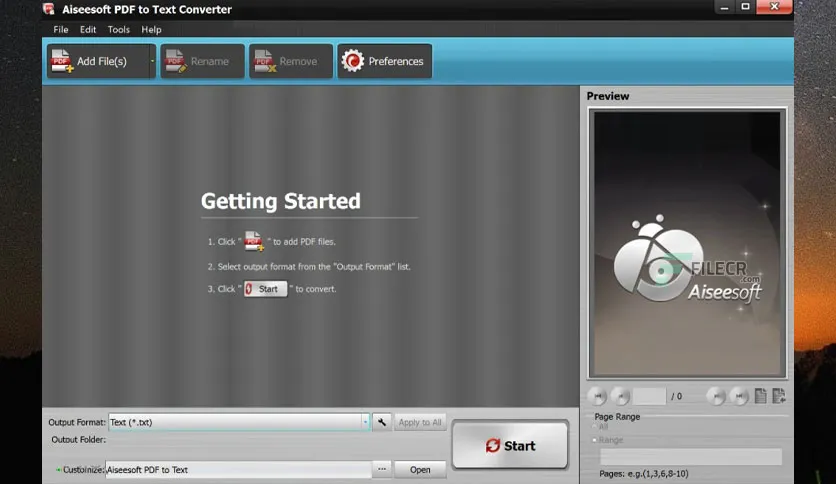The image size is (836, 484).
Task: Click the Open folder button
Action: click(420, 470)
